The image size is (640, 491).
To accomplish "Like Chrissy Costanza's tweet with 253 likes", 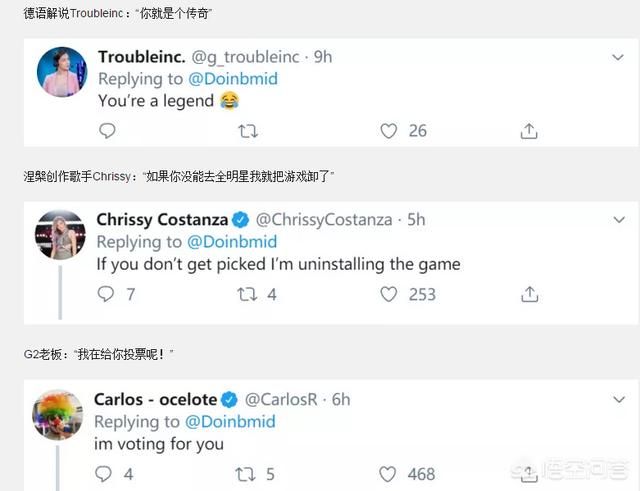I will click(389, 294).
